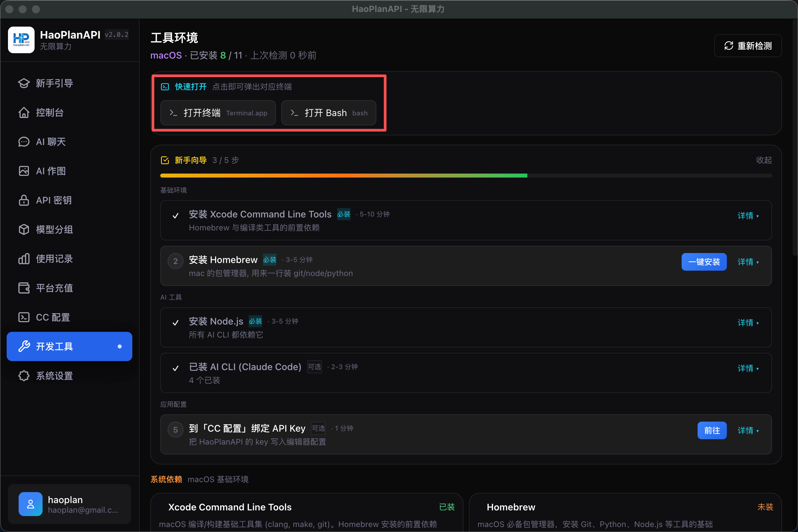Click 打开终端 Terminal.app button
This screenshot has width=798, height=532.
tap(218, 113)
